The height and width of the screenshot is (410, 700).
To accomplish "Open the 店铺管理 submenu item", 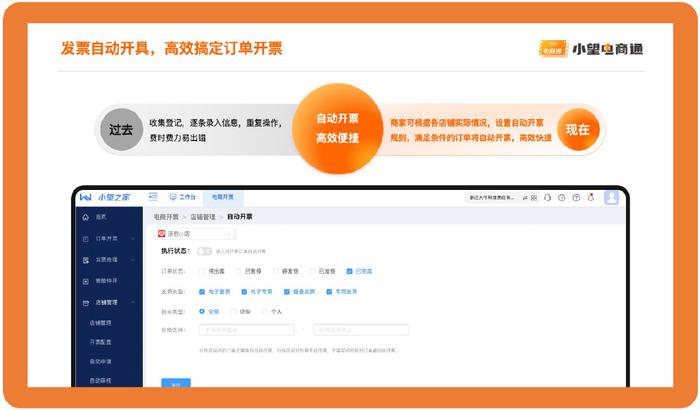I will coord(100,323).
